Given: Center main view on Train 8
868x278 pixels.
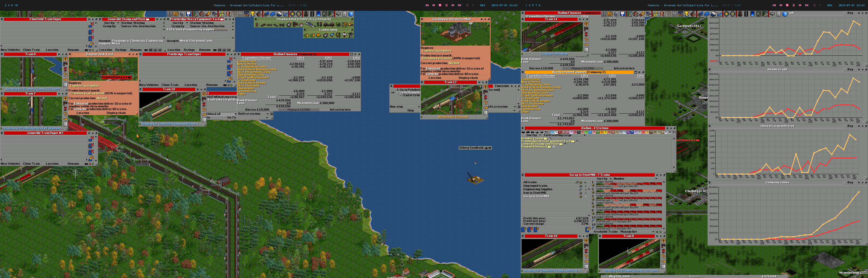Looking at the screenshot, I should click(65, 60).
